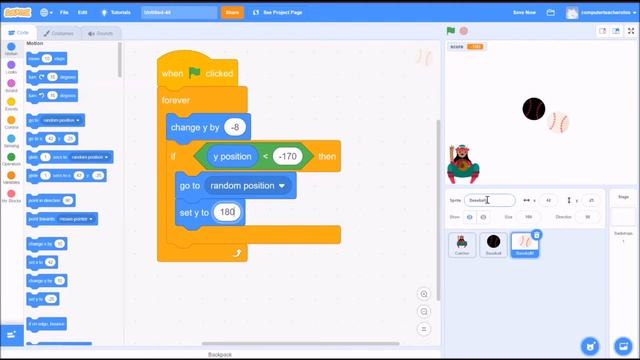
Task: Enter full screen stage mode
Action: [x=631, y=31]
